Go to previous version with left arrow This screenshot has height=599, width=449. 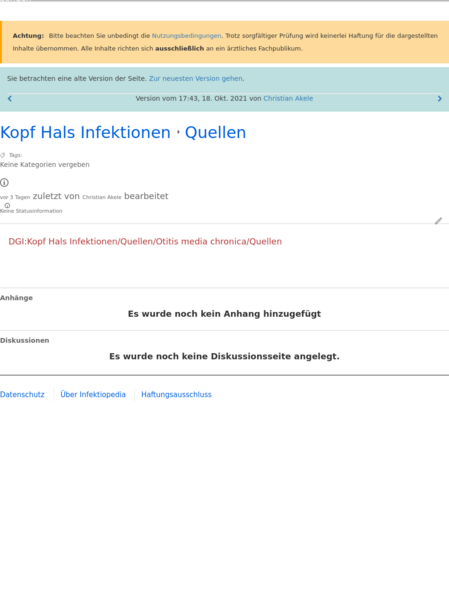[10, 99]
